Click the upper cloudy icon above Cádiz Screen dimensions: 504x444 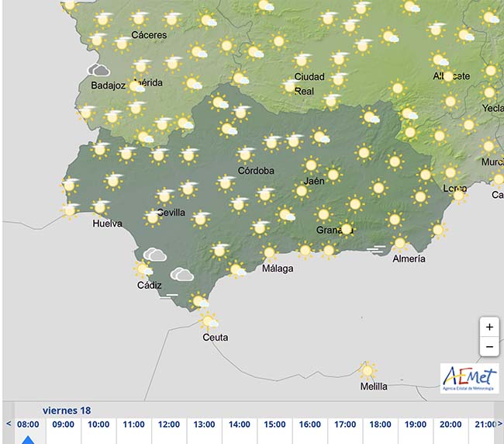tap(155, 255)
